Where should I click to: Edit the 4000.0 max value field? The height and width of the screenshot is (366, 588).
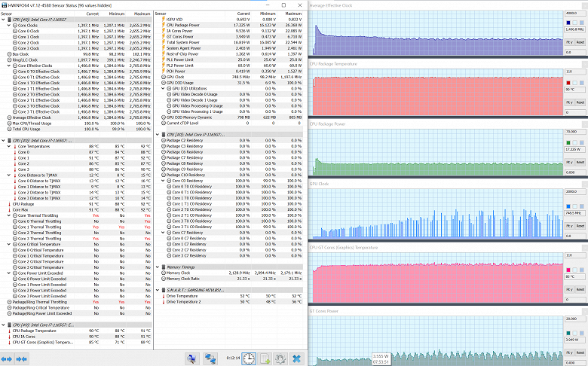coord(574,14)
